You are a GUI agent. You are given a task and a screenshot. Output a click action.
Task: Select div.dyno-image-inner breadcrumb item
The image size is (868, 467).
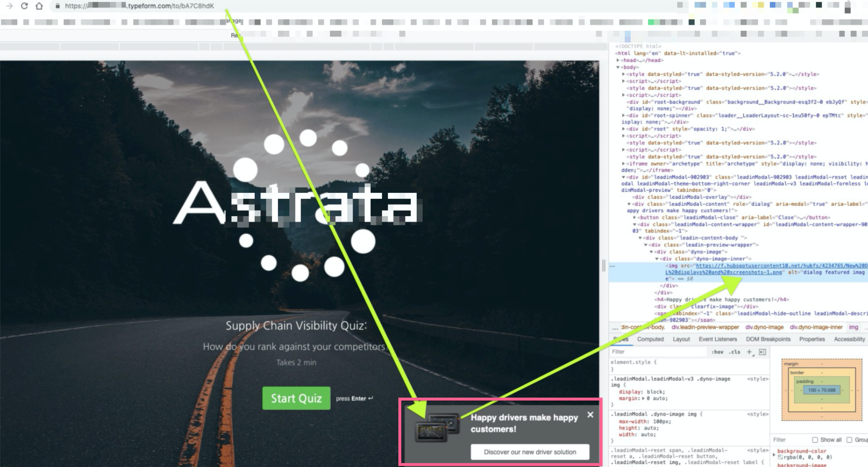816,328
